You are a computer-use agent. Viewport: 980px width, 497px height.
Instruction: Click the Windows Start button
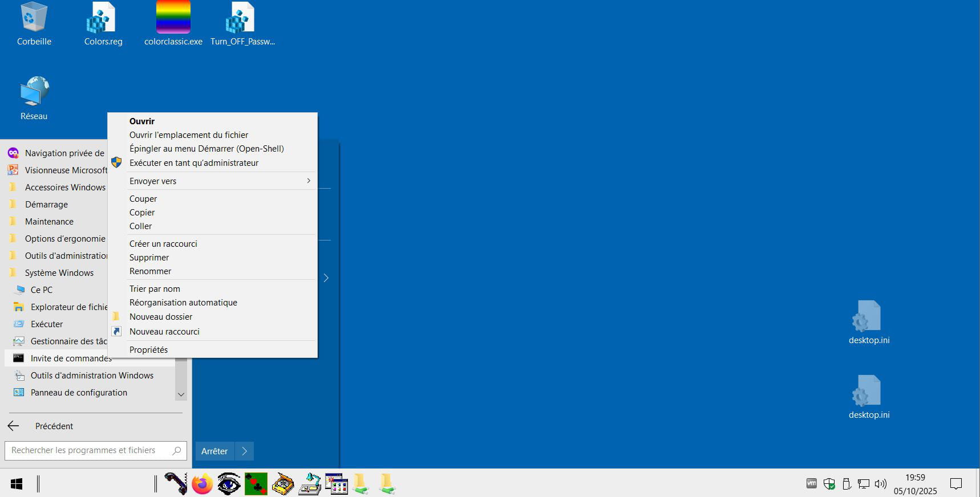[17, 484]
